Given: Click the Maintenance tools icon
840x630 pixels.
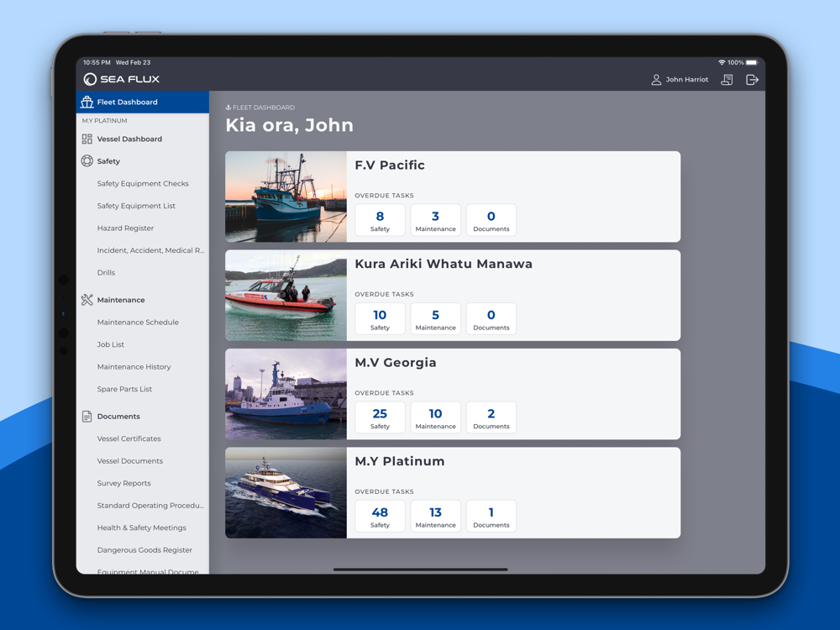Looking at the screenshot, I should 87,300.
